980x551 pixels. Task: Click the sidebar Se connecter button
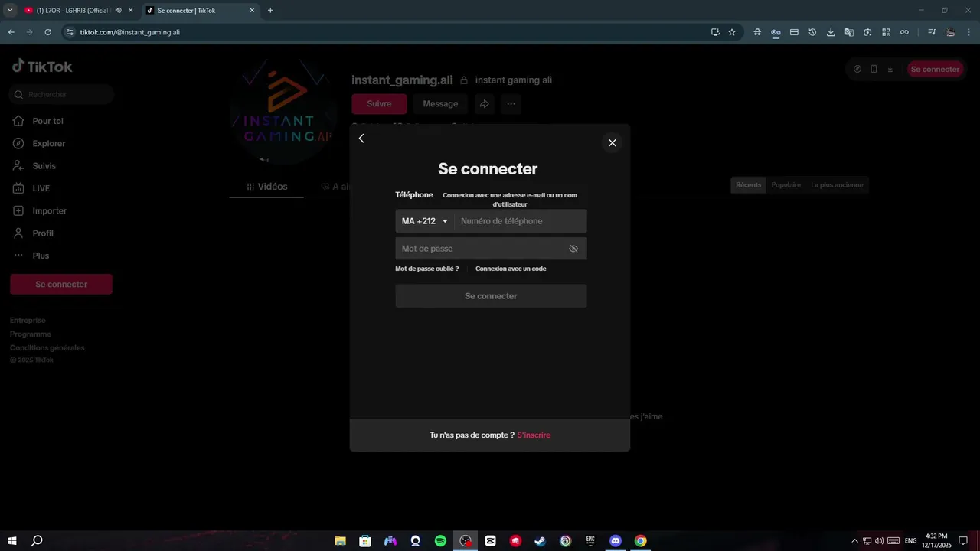[61, 284]
